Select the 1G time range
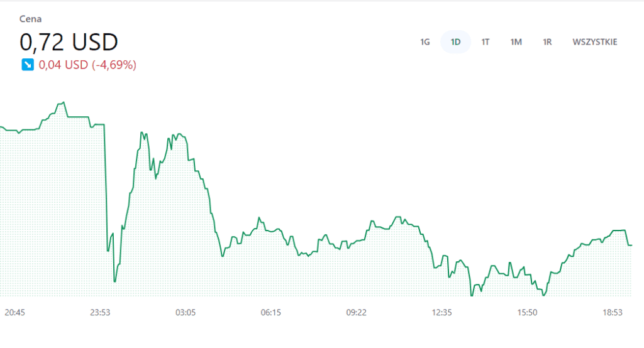Viewport: 644px width, 348px height. (425, 42)
